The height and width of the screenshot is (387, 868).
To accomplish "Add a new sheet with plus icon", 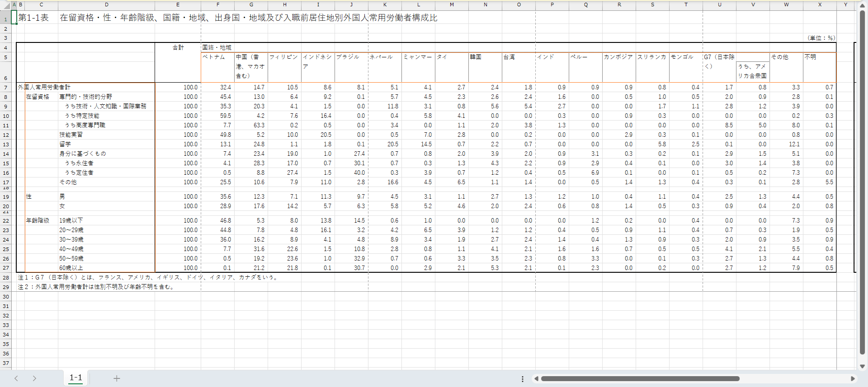I will (117, 378).
